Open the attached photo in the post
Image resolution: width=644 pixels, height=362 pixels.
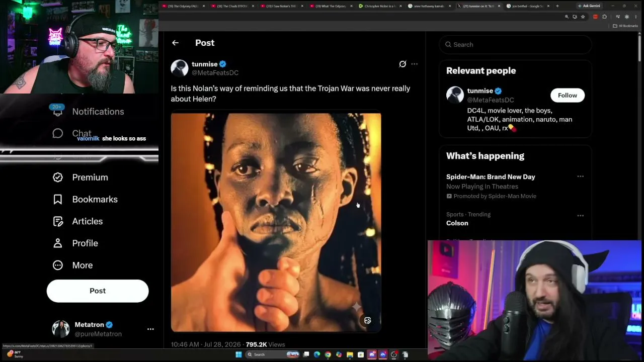276,222
